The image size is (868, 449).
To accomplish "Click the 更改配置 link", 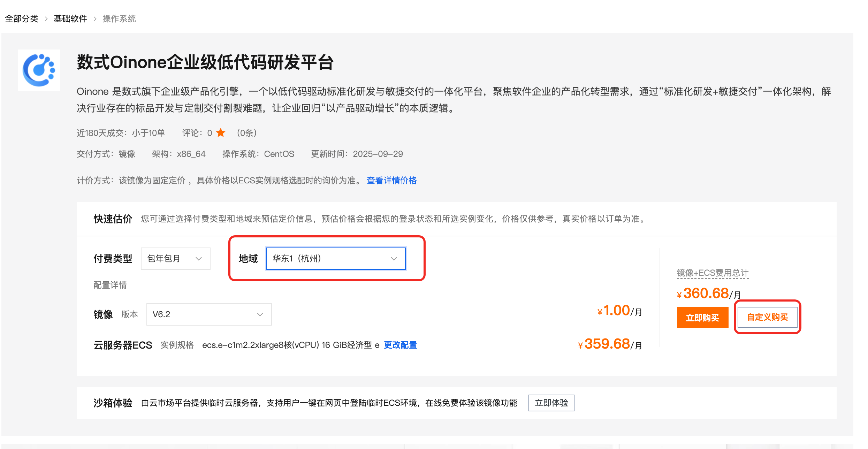I will click(x=400, y=345).
